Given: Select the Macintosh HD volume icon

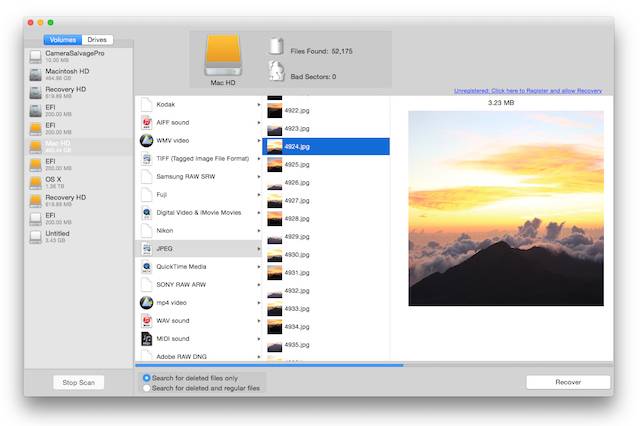Looking at the screenshot, I should click(36, 74).
